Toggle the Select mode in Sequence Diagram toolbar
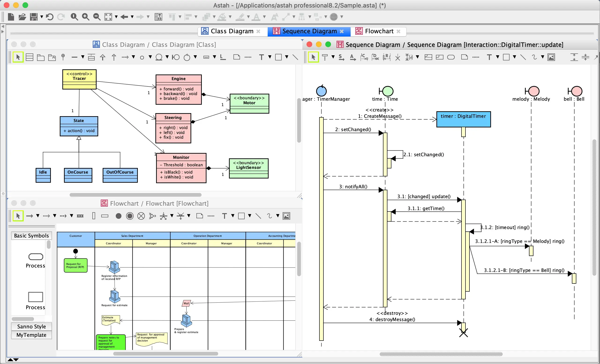Viewport: 600px width, 364px height. click(313, 57)
